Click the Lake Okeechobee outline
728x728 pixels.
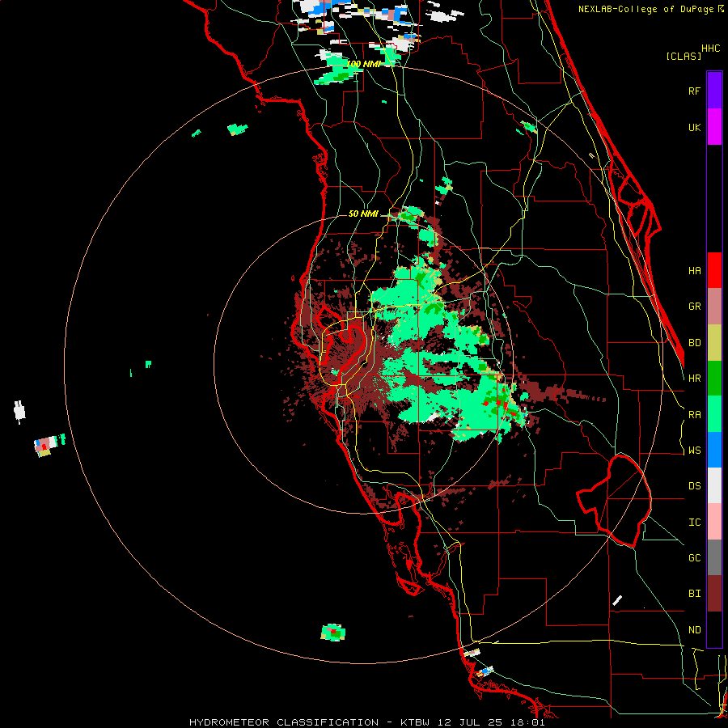tap(614, 501)
